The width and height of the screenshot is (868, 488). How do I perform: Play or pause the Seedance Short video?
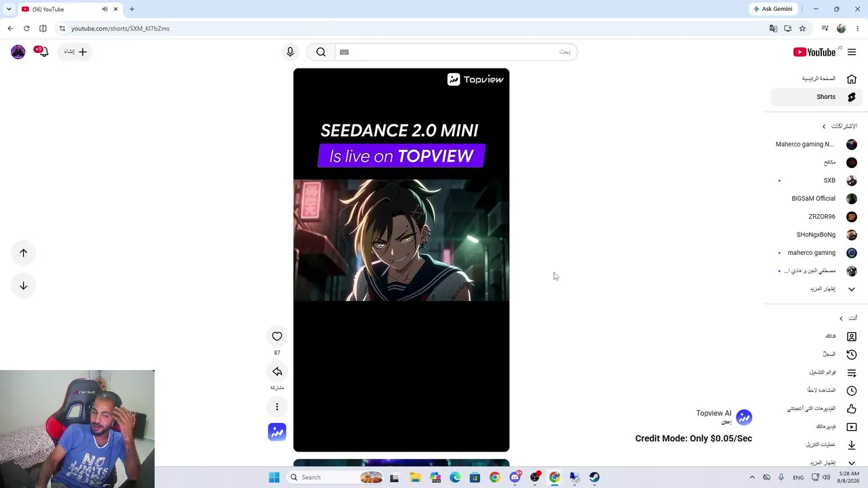pyautogui.click(x=401, y=260)
